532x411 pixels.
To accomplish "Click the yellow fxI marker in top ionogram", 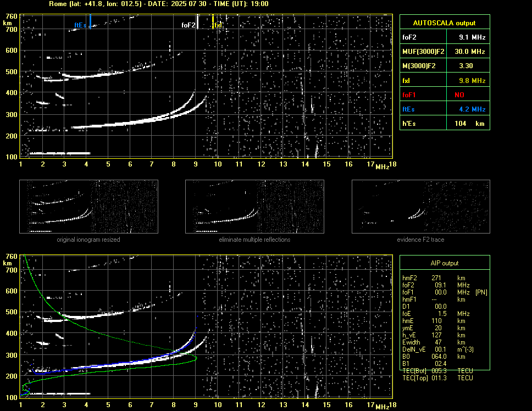I will (x=213, y=21).
